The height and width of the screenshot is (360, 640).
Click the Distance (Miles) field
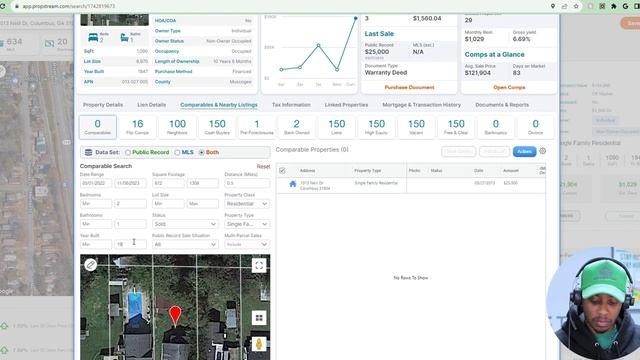click(x=247, y=183)
